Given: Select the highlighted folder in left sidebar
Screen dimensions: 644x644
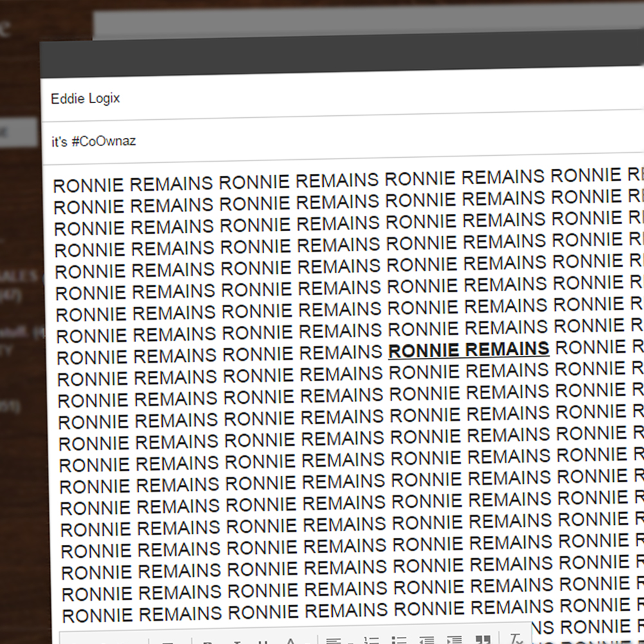Looking at the screenshot, I should click(18, 132).
